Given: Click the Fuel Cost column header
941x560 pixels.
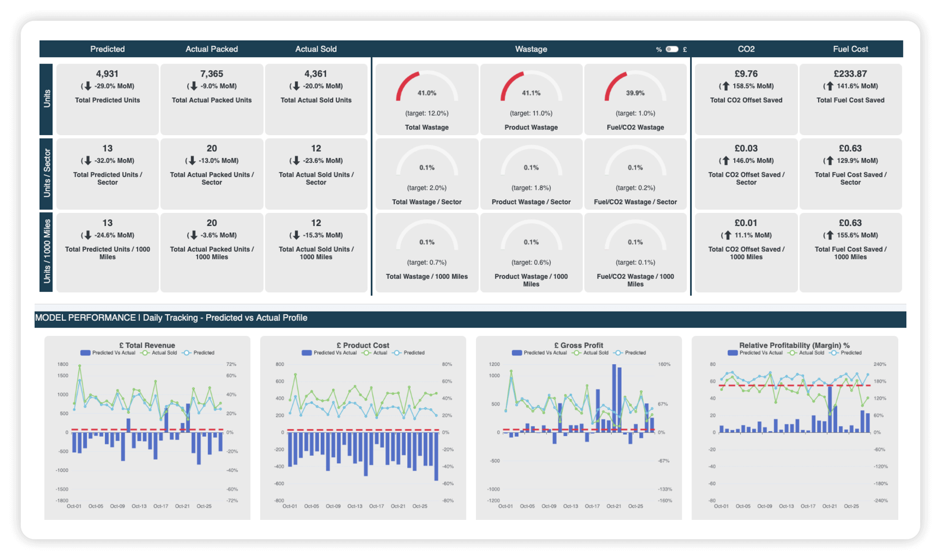Looking at the screenshot, I should pos(850,49).
